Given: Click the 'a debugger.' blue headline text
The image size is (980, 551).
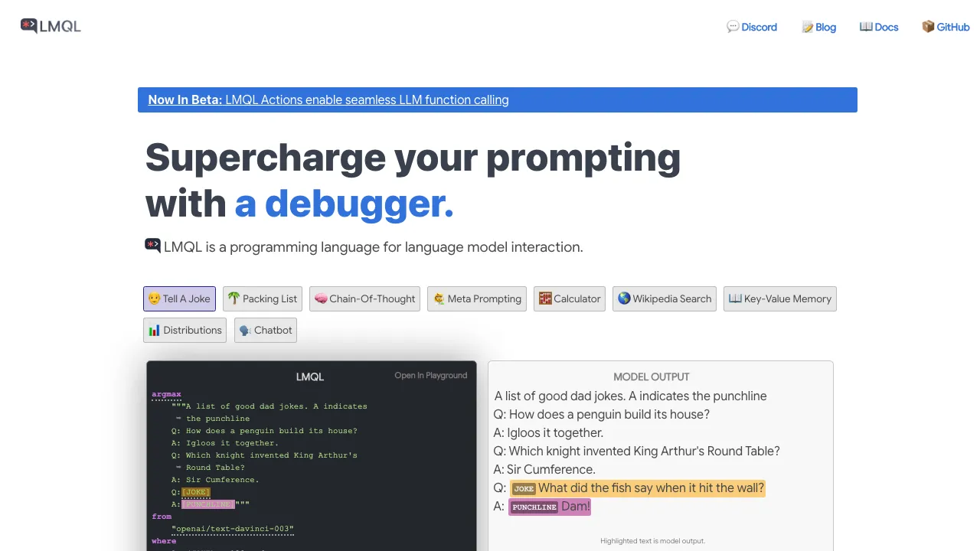Looking at the screenshot, I should coord(344,204).
